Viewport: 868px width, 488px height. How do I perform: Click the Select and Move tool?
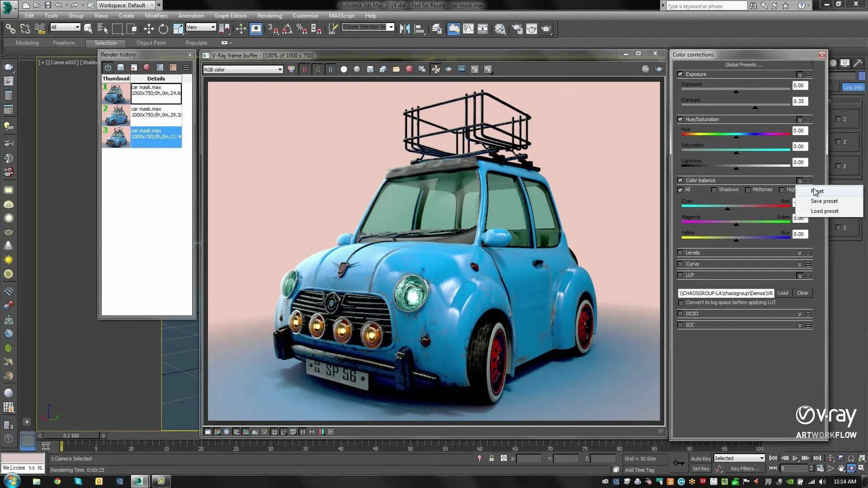149,29
